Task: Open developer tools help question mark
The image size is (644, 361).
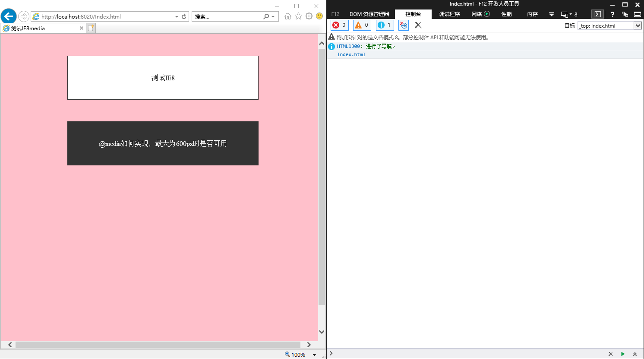Action: coord(612,14)
